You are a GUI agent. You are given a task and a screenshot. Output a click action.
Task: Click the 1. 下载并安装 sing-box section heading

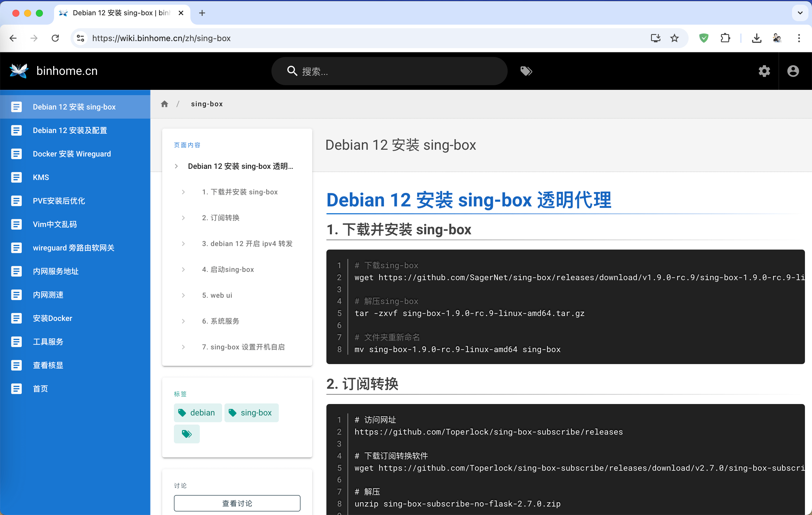coord(399,230)
